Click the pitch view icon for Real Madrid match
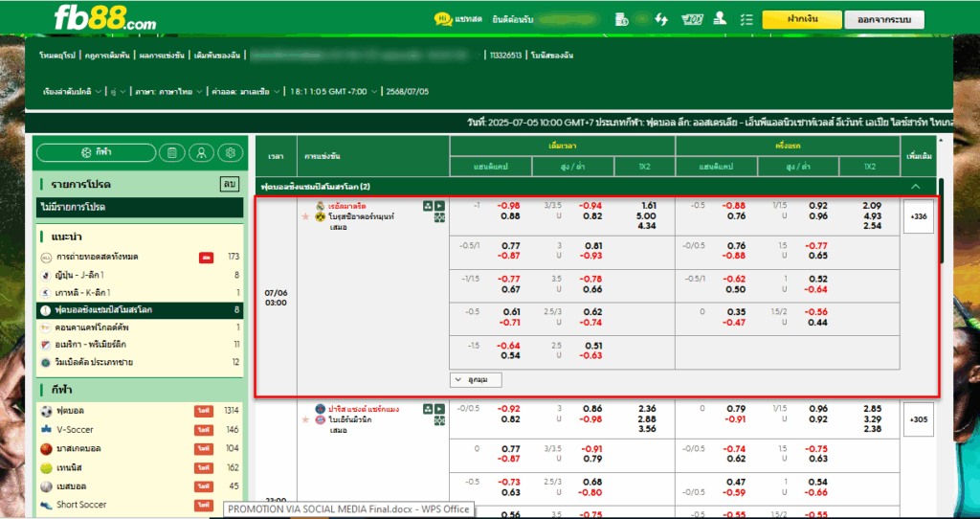 click(439, 217)
